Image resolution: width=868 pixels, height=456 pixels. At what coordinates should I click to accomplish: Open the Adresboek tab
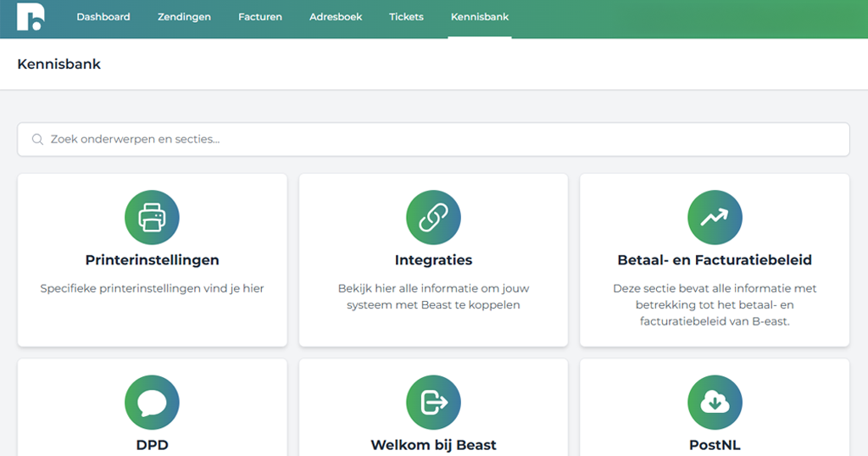click(336, 17)
